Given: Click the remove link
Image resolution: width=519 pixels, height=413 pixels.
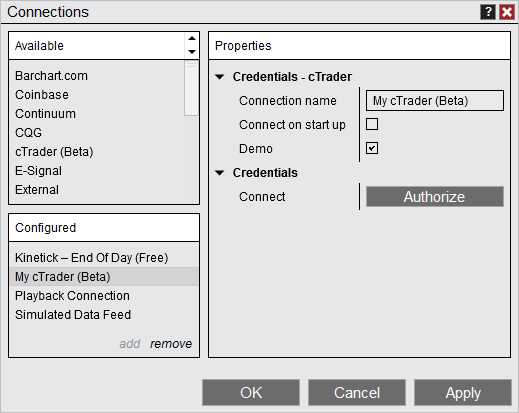Looking at the screenshot, I should (x=171, y=344).
